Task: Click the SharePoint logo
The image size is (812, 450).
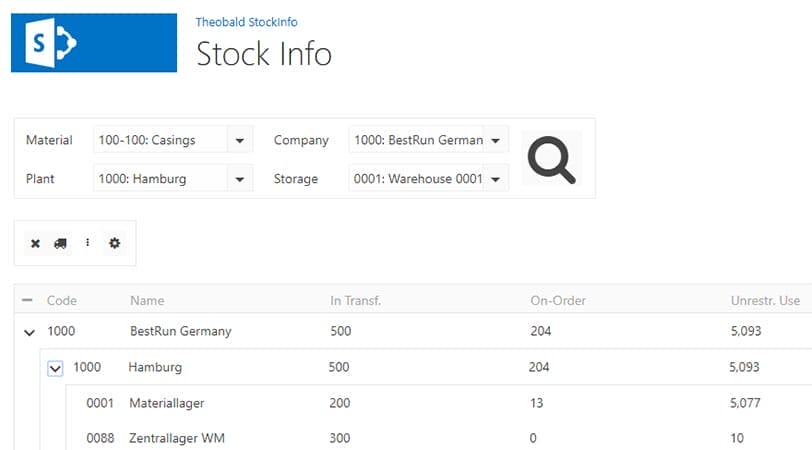Action: pyautogui.click(x=94, y=42)
